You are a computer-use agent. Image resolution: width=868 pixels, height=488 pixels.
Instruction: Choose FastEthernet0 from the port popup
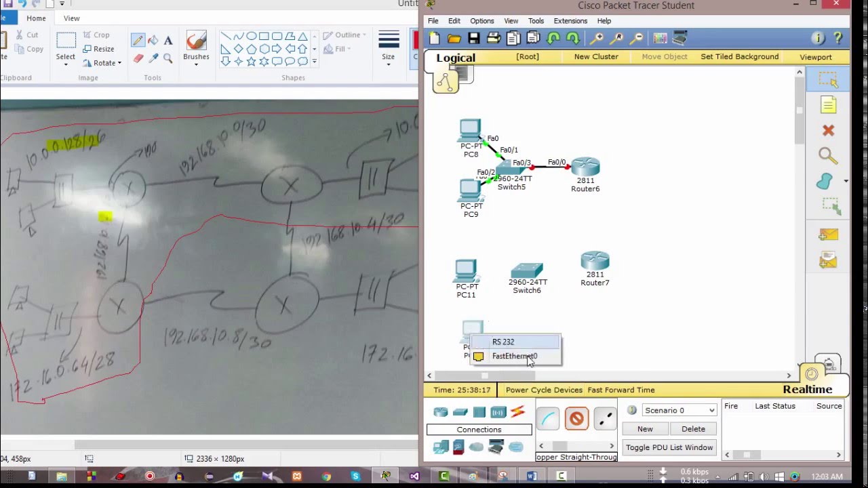tap(515, 356)
